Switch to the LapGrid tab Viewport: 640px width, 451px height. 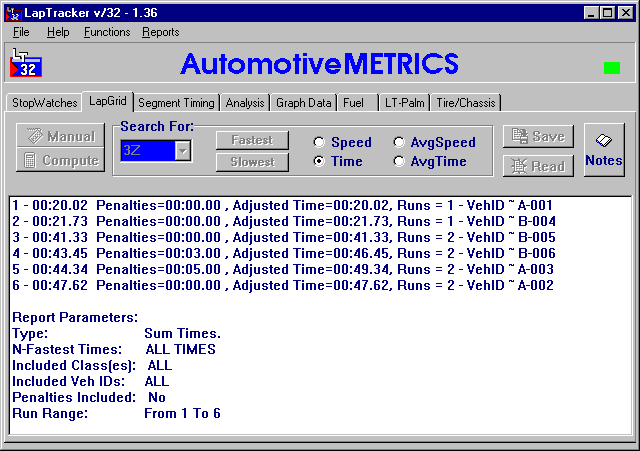pyautogui.click(x=108, y=101)
